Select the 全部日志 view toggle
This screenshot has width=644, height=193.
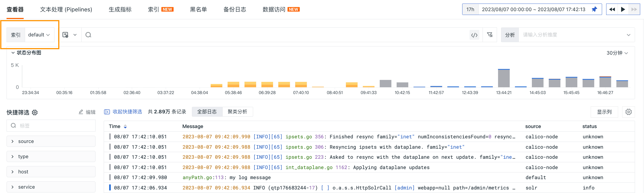(x=207, y=112)
